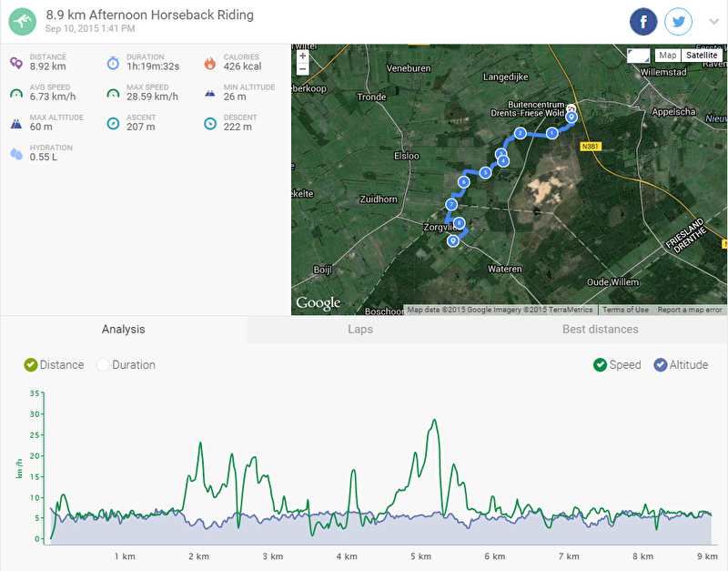This screenshot has width=728, height=571.
Task: Click the hydration droplets icon
Action: 16,154
